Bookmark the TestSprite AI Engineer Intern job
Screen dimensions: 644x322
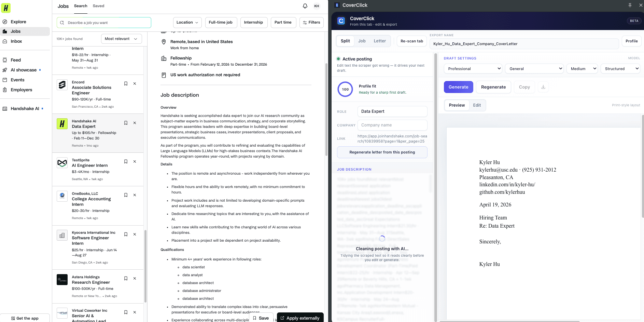point(126,161)
